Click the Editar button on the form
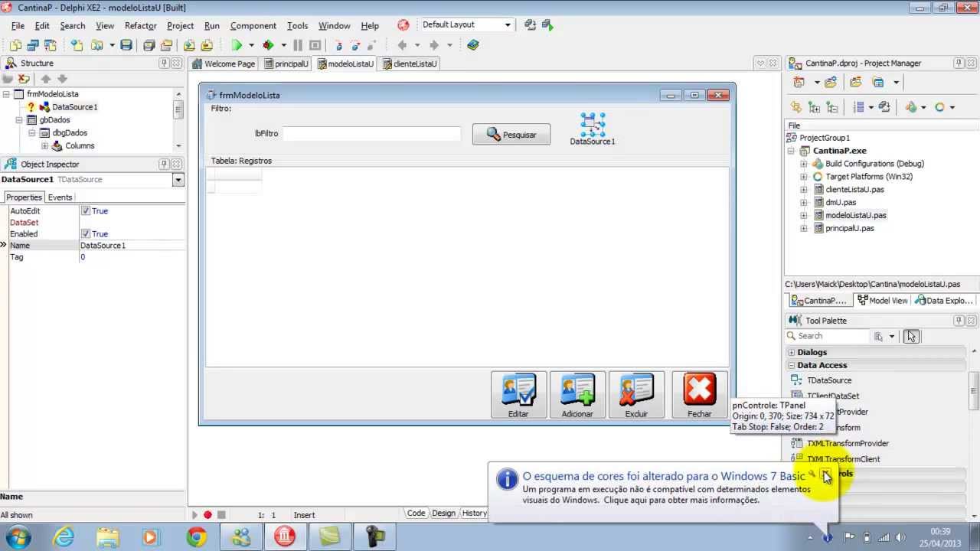The image size is (980, 551). (x=518, y=395)
